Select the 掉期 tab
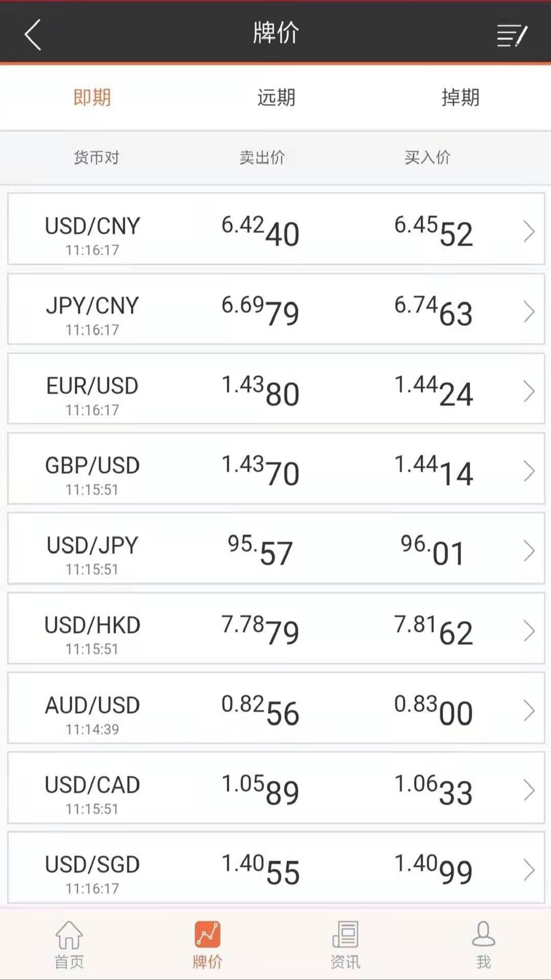This screenshot has width=551, height=980. point(460,97)
